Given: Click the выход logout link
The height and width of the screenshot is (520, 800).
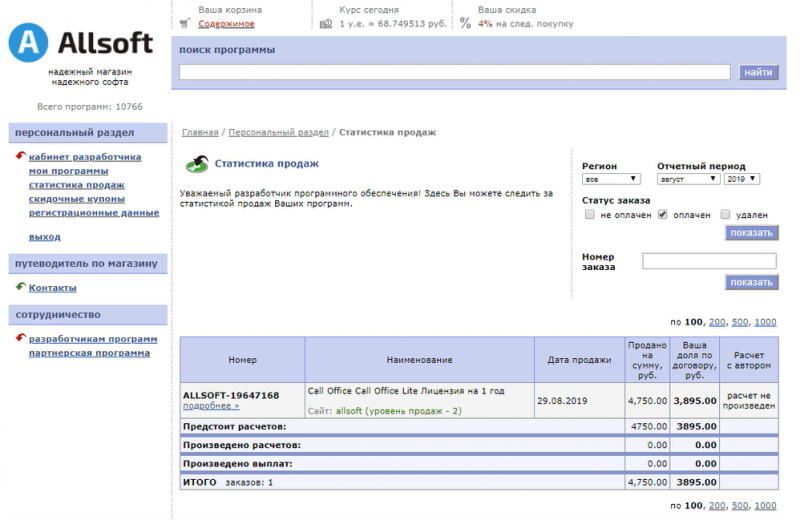Looking at the screenshot, I should (44, 237).
